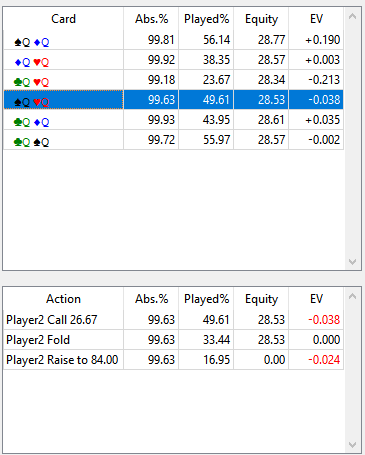The height and width of the screenshot is (455, 365).
Task: Select the highlighted spade Q heart Q row
Action: point(173,100)
